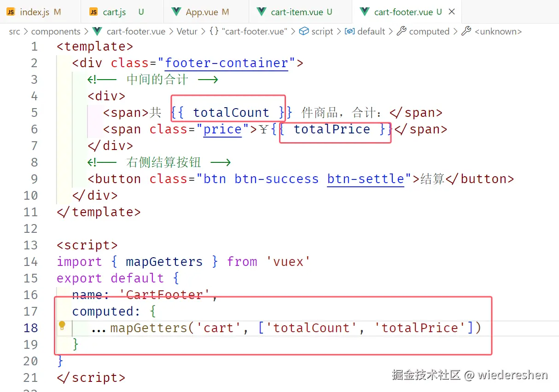Click the Vue icon in the breadcrumb
This screenshot has height=392, width=559.
coord(97,31)
